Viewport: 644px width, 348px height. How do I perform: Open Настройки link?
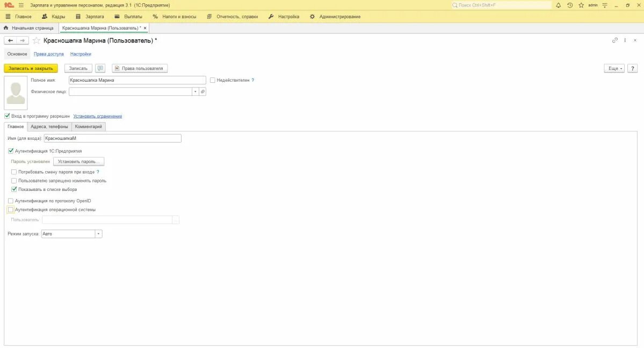pyautogui.click(x=81, y=54)
